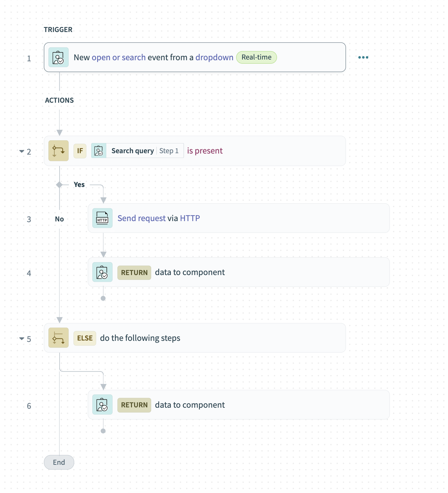Click the open or search event link
This screenshot has width=448, height=493.
119,57
